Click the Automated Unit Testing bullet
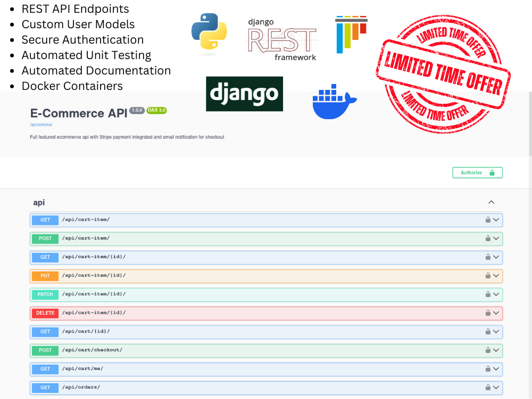The image size is (532, 399). (x=86, y=55)
